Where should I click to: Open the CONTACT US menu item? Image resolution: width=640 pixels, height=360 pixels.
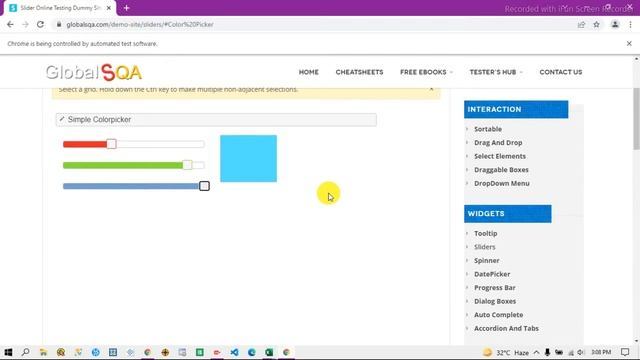pyautogui.click(x=560, y=72)
